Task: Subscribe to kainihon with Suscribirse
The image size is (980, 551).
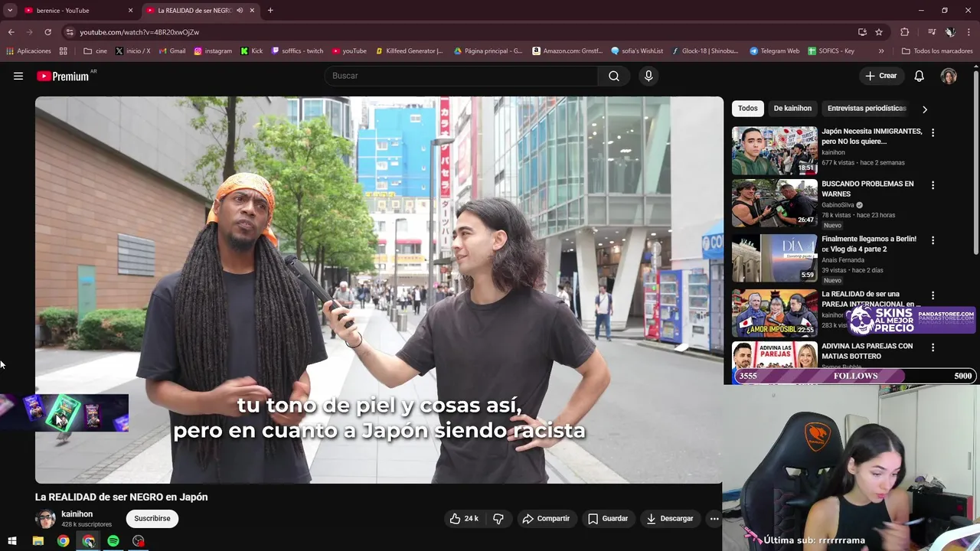Action: (x=152, y=519)
